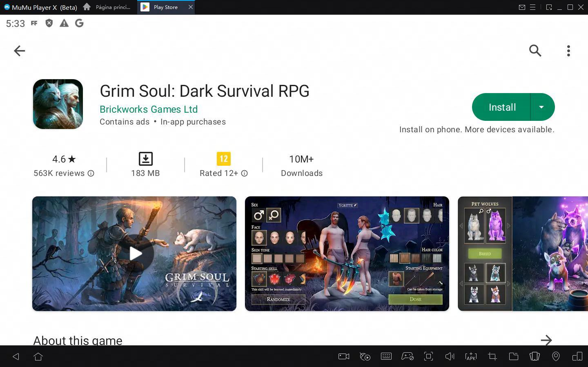Install Grim Soul: Dark Survival RPG
The height and width of the screenshot is (367, 588).
[x=502, y=107]
